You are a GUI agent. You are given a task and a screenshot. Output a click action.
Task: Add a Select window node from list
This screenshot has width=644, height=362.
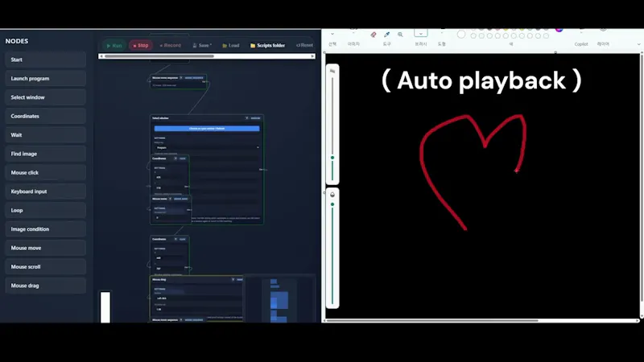point(46,97)
